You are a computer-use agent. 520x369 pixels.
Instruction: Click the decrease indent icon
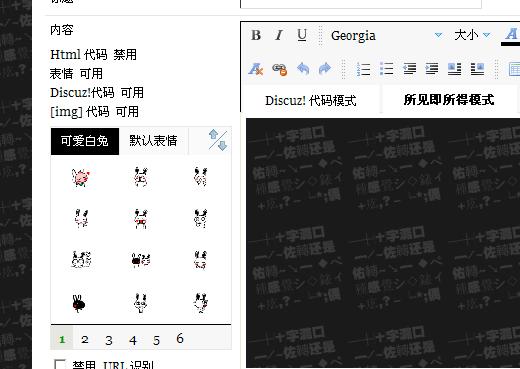[409, 69]
